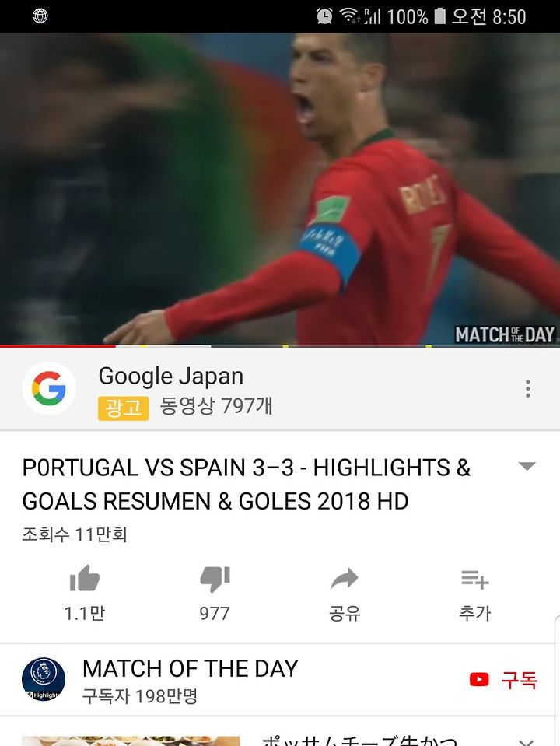Open the food thumbnail below the channel
Image resolution: width=560 pixels, height=746 pixels.
[131, 741]
